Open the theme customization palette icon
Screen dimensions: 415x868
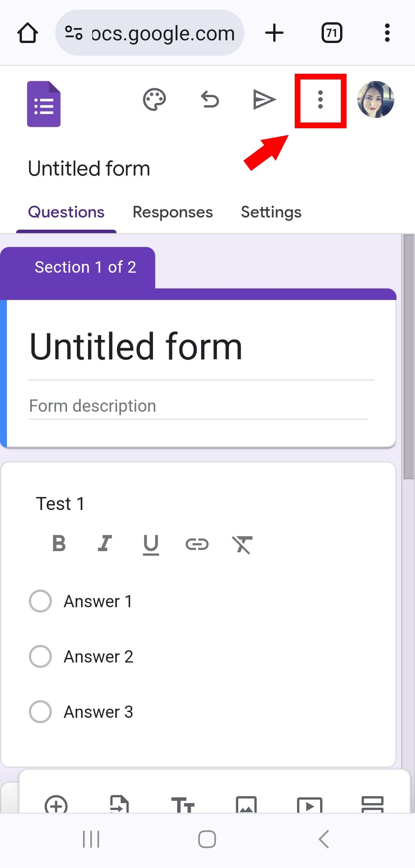coord(153,99)
